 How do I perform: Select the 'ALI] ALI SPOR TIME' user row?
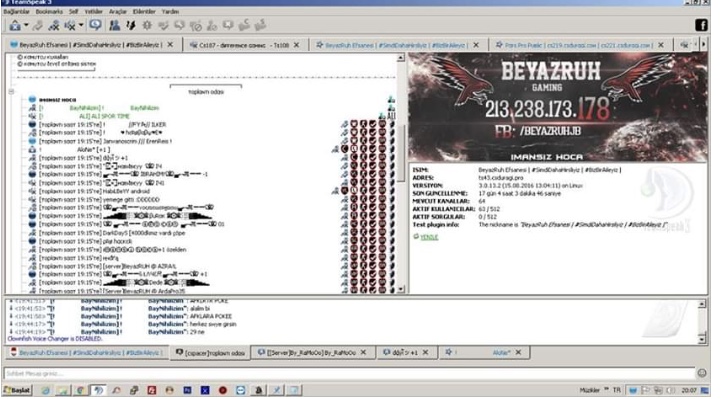[x=104, y=116]
